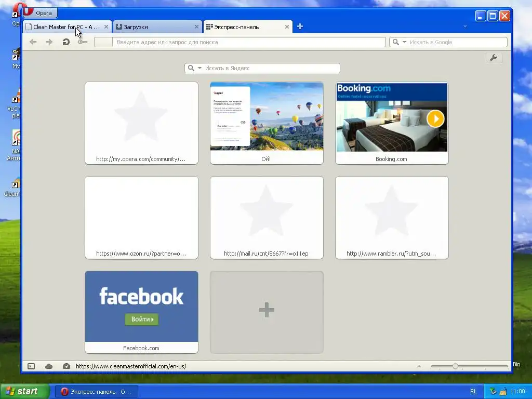The width and height of the screenshot is (532, 399).
Task: Toggle the side panel icon in status bar
Action: [x=31, y=366]
